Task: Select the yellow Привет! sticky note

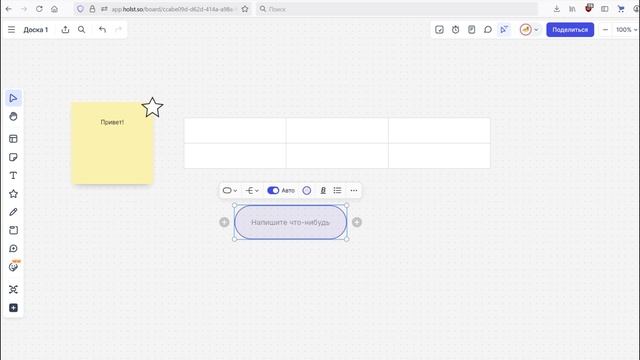Action: tap(112, 143)
